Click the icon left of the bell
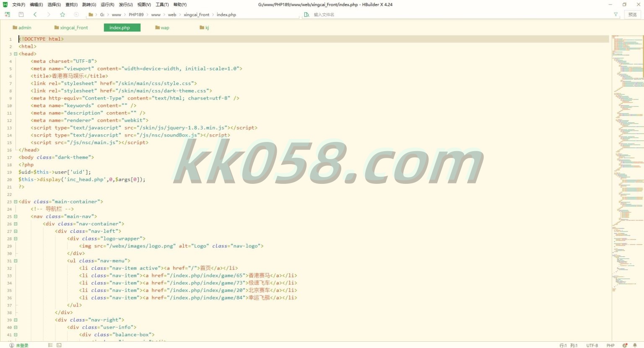Viewport: 644px width, 348px height. (x=625, y=345)
